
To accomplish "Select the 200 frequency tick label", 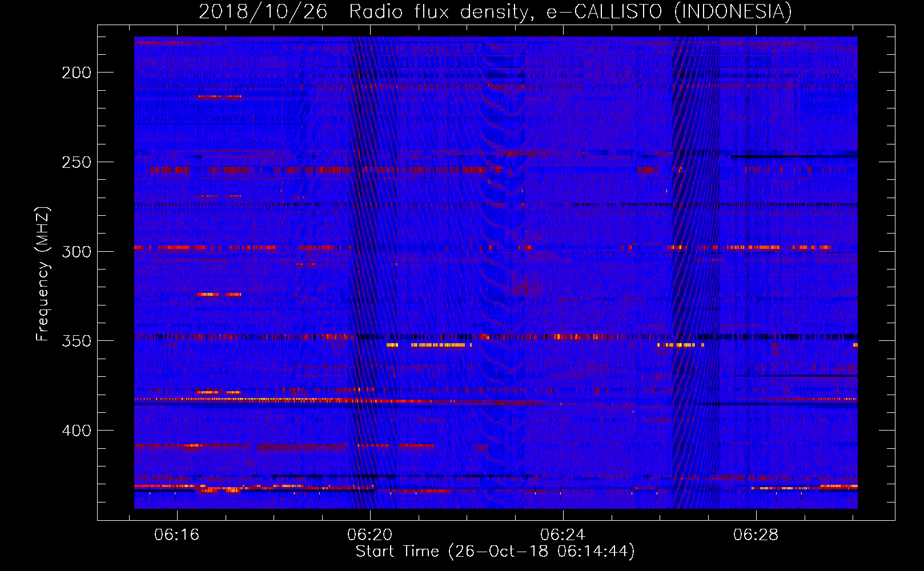I will (x=77, y=73).
